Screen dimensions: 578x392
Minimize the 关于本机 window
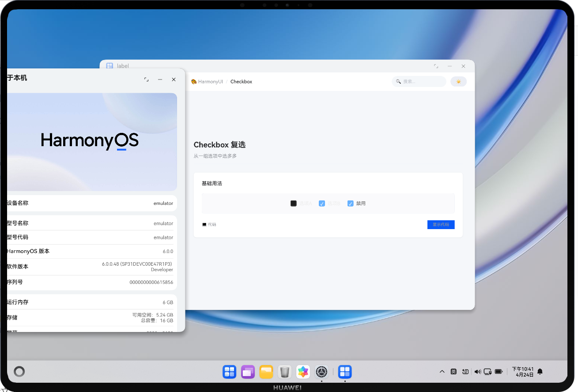(160, 79)
